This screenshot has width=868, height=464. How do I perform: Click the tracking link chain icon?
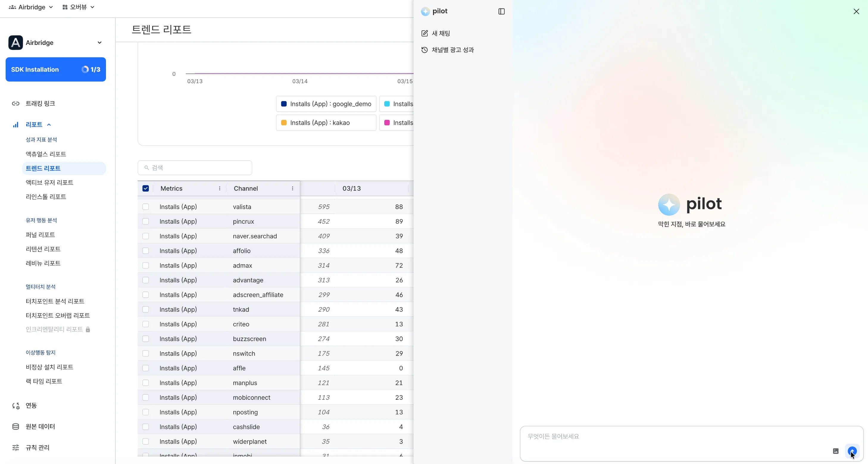(x=15, y=104)
